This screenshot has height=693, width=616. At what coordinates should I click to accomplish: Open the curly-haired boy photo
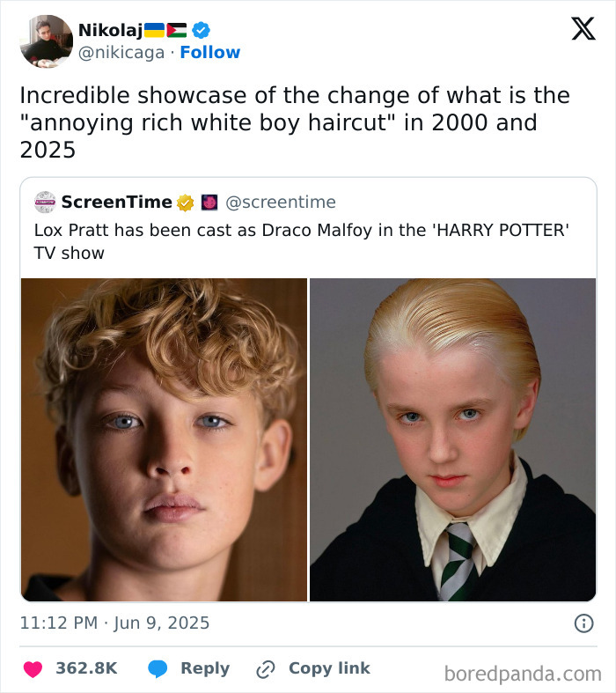(x=164, y=440)
